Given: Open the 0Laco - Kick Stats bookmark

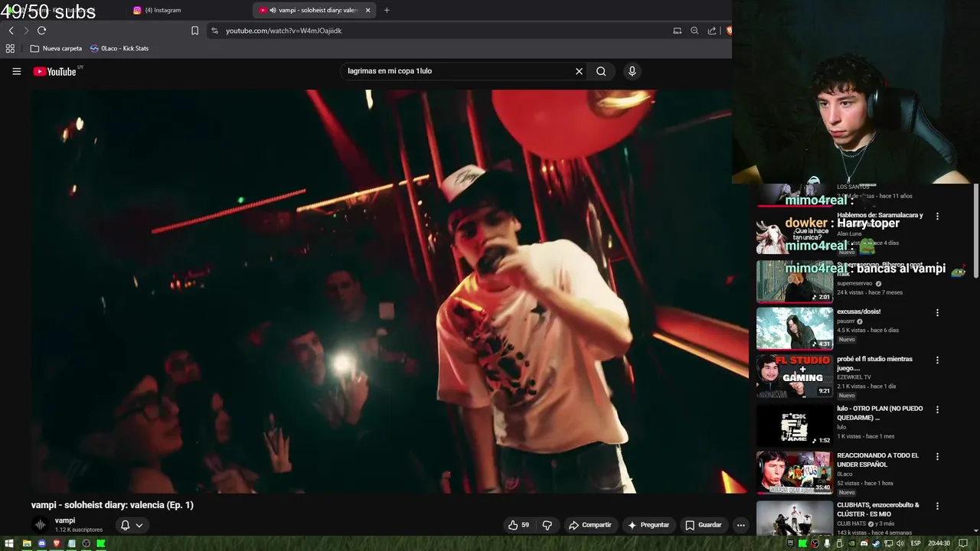Looking at the screenshot, I should 119,48.
